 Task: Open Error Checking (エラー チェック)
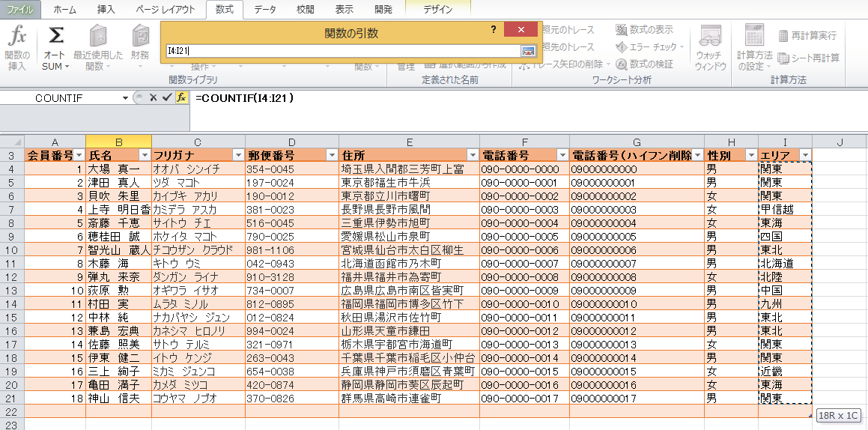tap(650, 47)
